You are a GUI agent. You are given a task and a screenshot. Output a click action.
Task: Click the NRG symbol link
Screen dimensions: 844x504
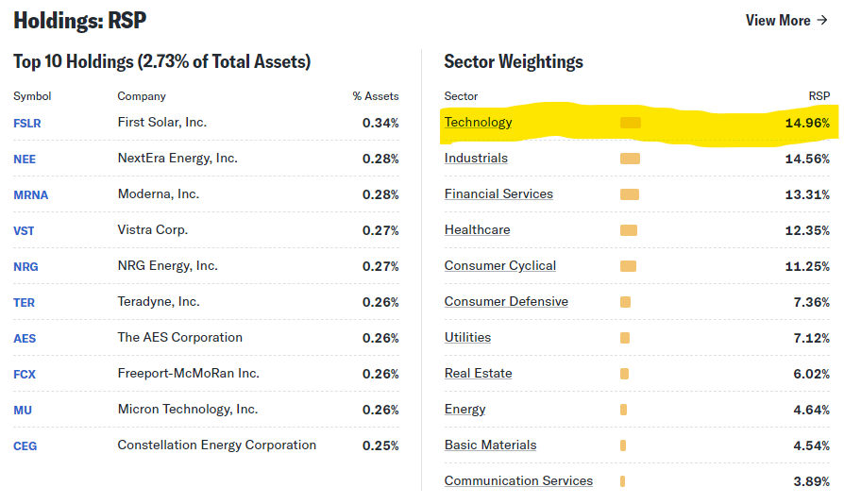point(25,266)
